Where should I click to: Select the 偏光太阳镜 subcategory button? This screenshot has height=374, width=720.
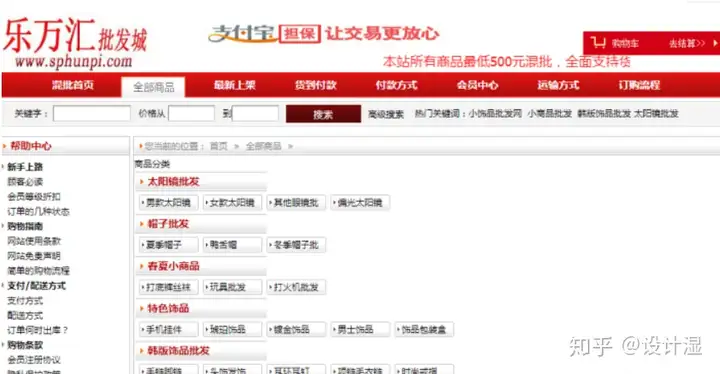pos(360,203)
